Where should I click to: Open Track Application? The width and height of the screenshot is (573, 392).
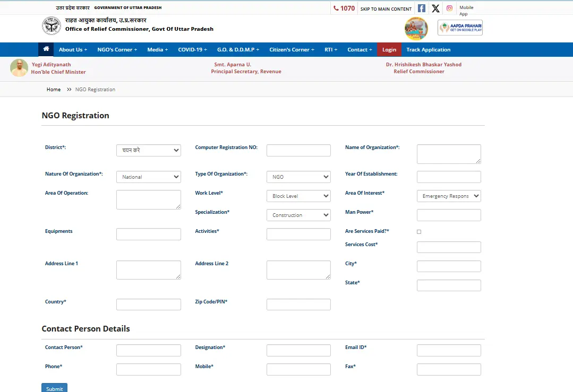click(428, 50)
